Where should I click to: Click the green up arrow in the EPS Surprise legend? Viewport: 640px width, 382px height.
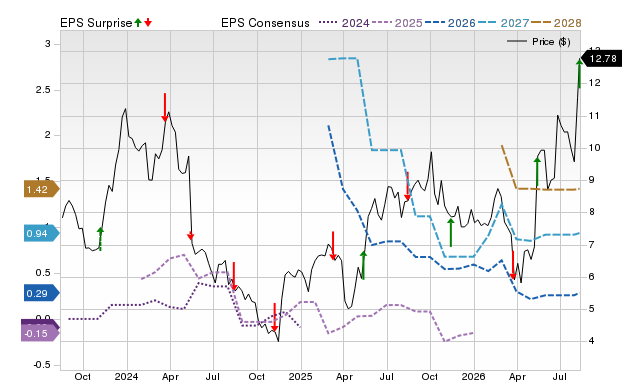pos(138,22)
